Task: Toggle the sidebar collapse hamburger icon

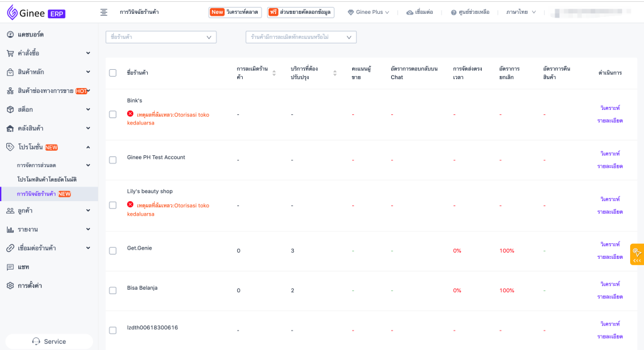Action: (104, 13)
